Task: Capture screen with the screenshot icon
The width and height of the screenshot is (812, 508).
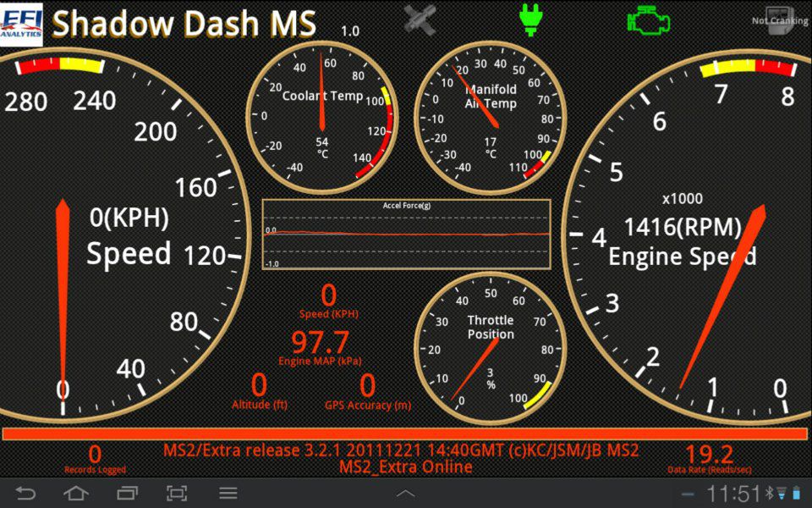Action: (x=177, y=493)
